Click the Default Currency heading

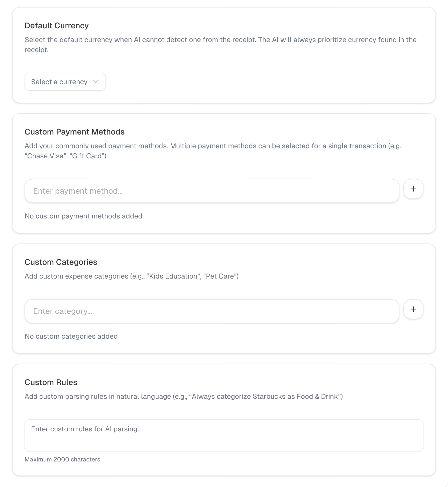57,26
